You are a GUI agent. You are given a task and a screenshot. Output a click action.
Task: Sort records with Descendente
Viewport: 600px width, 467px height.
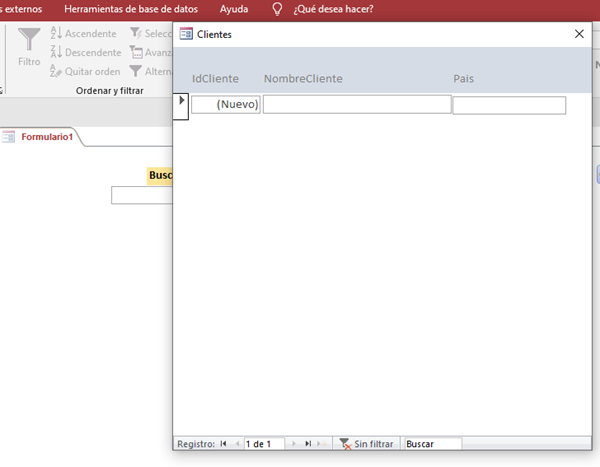[x=85, y=53]
